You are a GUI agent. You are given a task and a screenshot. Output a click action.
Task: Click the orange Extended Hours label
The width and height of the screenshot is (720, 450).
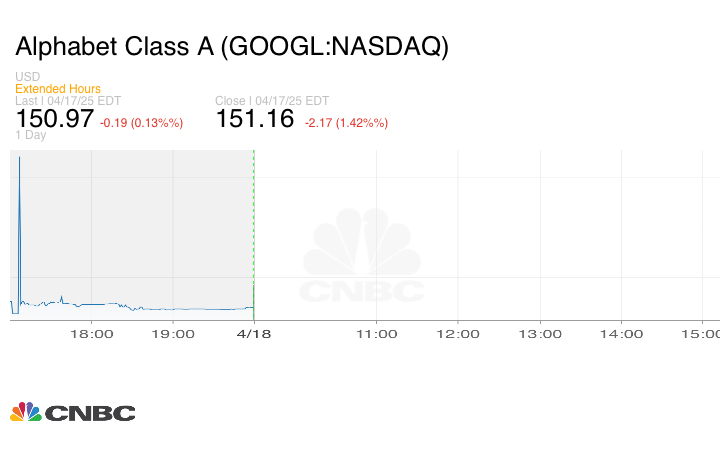click(57, 89)
